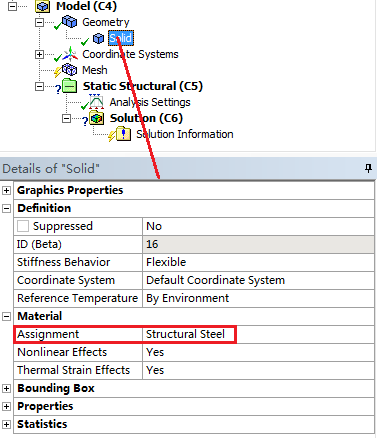Expand the Bounding Box section
This screenshot has width=377, height=438.
click(x=6, y=388)
